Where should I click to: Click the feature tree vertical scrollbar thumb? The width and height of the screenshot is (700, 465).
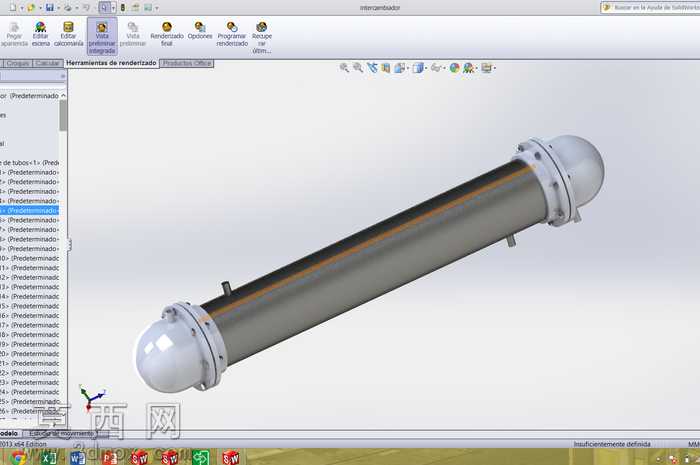63,115
